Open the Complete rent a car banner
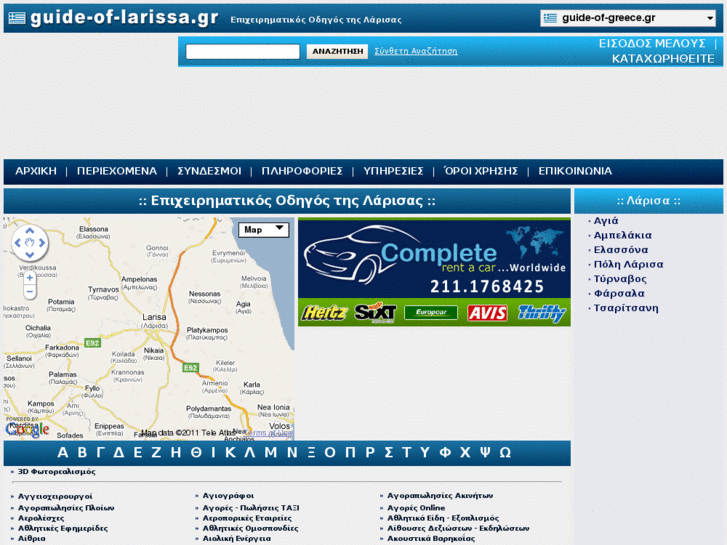 (434, 272)
